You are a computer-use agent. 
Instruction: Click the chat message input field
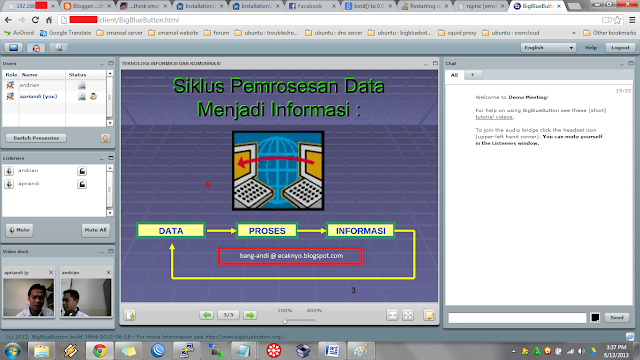click(x=517, y=318)
